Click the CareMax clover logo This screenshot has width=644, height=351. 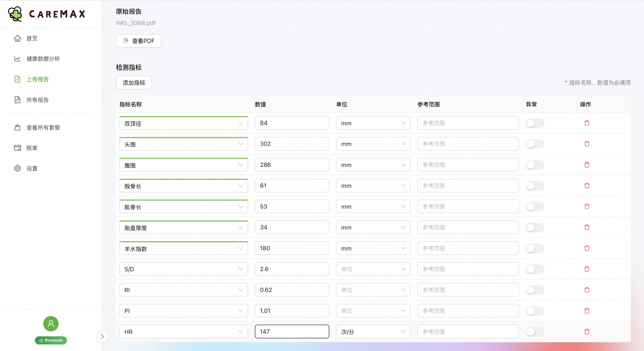coord(15,14)
